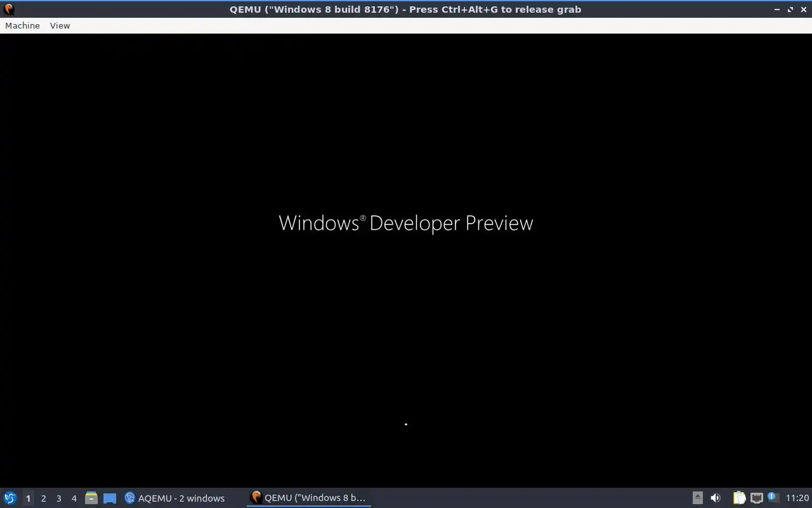Click the QEMU app icon in title bar
Image resolution: width=812 pixels, height=508 pixels.
(x=9, y=10)
